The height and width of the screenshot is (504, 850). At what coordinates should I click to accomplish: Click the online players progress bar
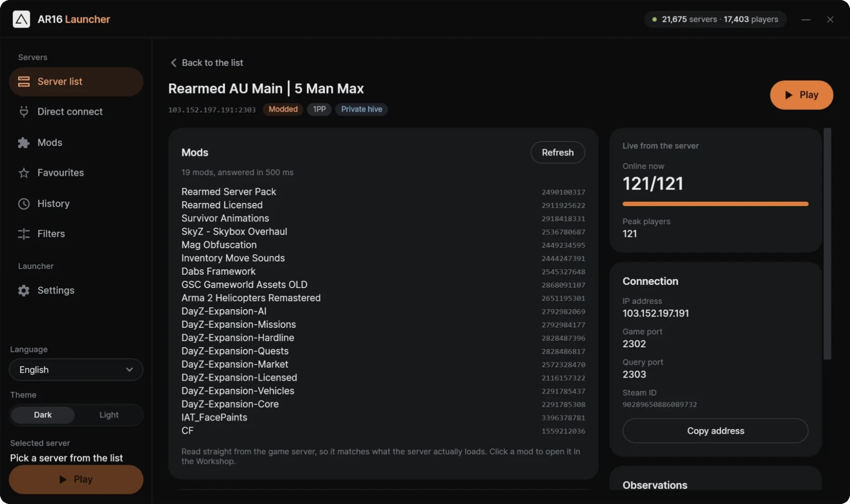click(x=715, y=204)
